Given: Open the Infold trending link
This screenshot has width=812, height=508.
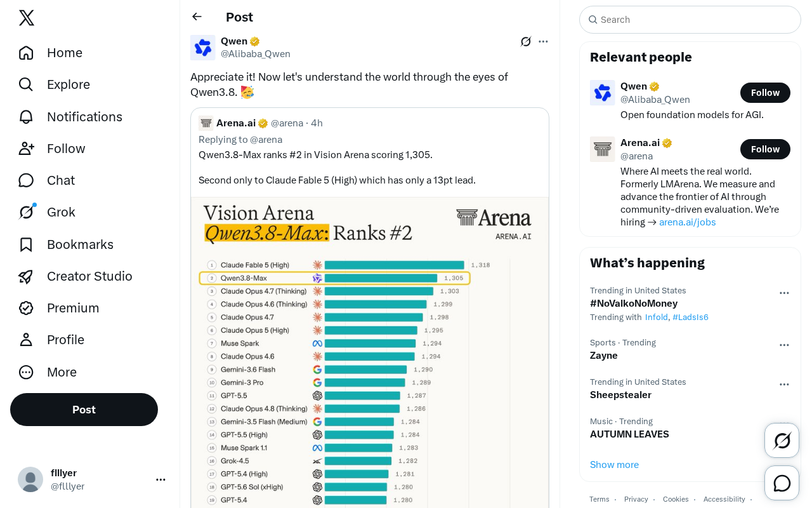Looking at the screenshot, I should click(657, 317).
